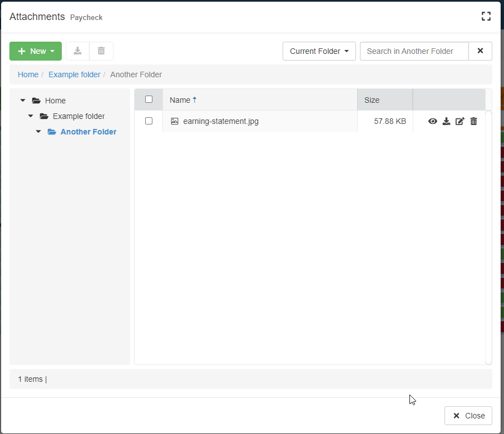504x434 pixels.
Task: Preview earning-statement.jpg with the eye icon
Action: [x=433, y=121]
